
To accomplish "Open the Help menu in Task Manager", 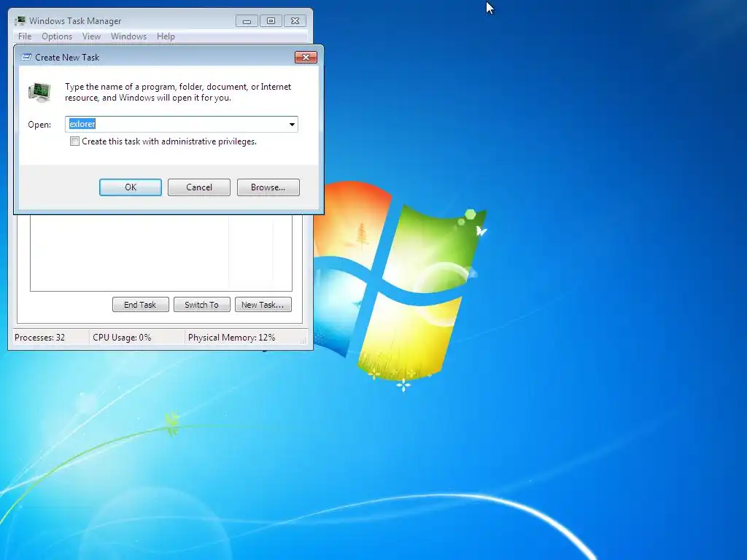I will click(x=166, y=36).
